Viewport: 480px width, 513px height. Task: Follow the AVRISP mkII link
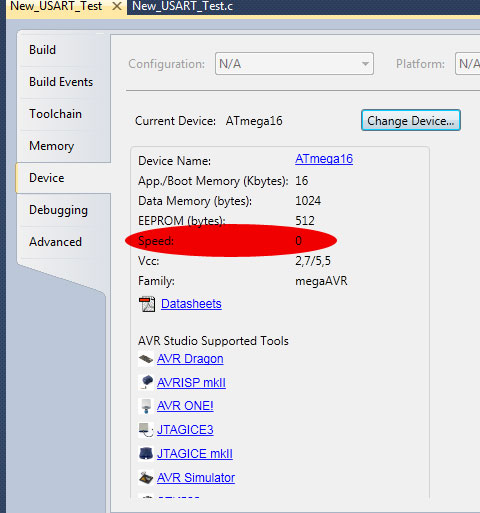coord(191,383)
